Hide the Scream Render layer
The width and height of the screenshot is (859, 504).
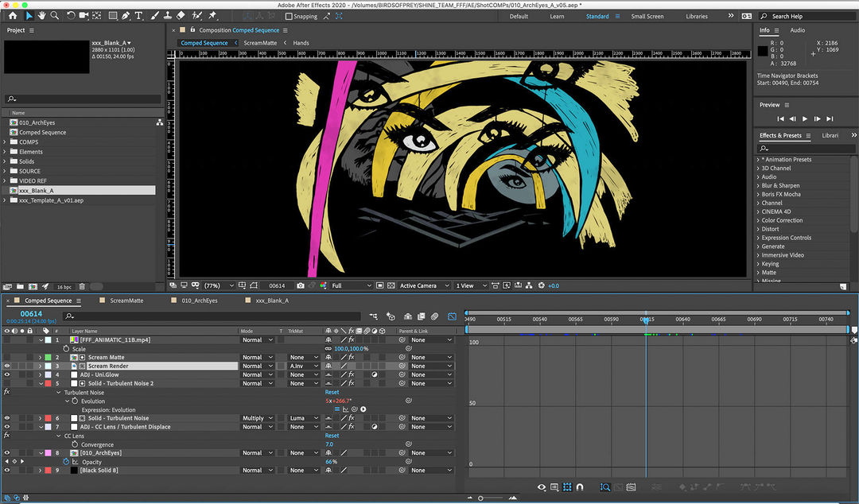(7, 366)
